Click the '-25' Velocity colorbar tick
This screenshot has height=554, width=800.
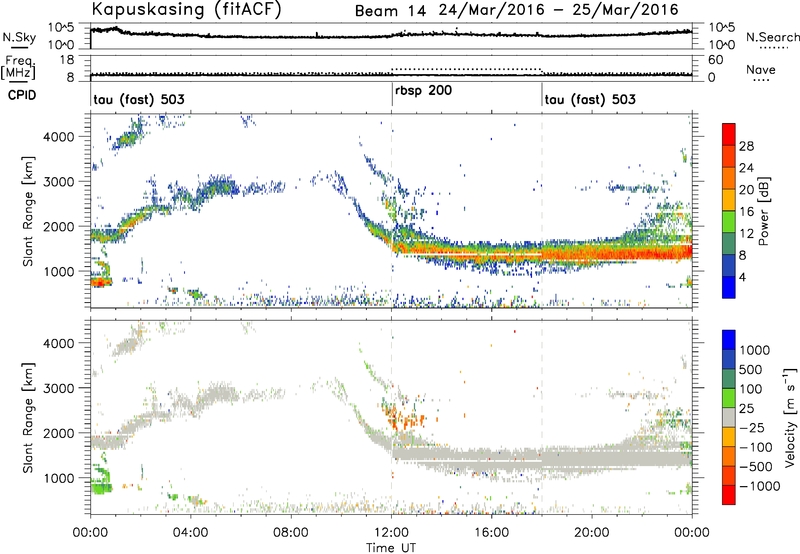tap(752, 427)
